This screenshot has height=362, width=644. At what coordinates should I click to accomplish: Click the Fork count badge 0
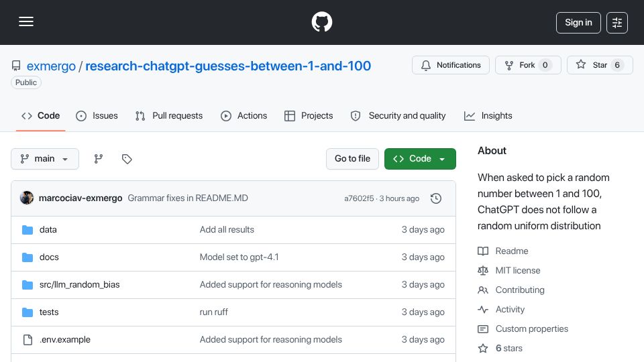click(545, 65)
